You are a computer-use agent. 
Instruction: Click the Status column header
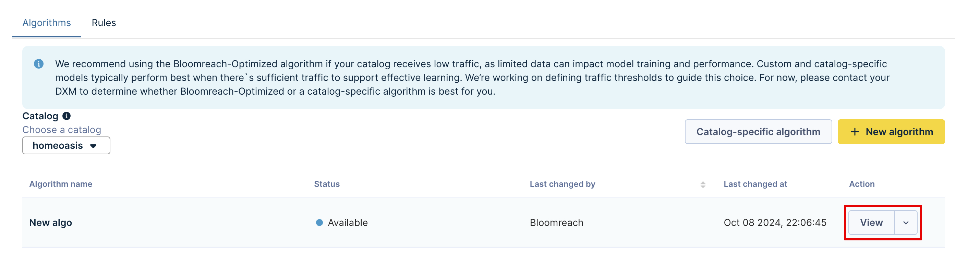327,184
